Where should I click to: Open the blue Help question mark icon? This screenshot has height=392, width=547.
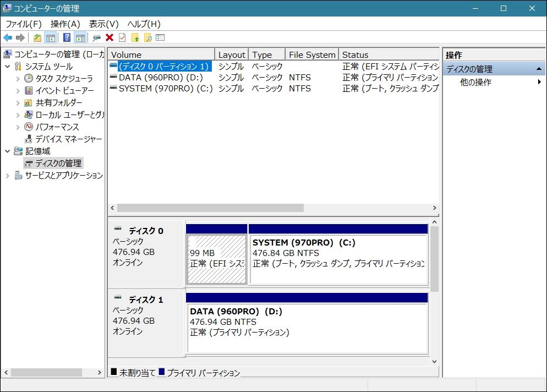point(67,37)
